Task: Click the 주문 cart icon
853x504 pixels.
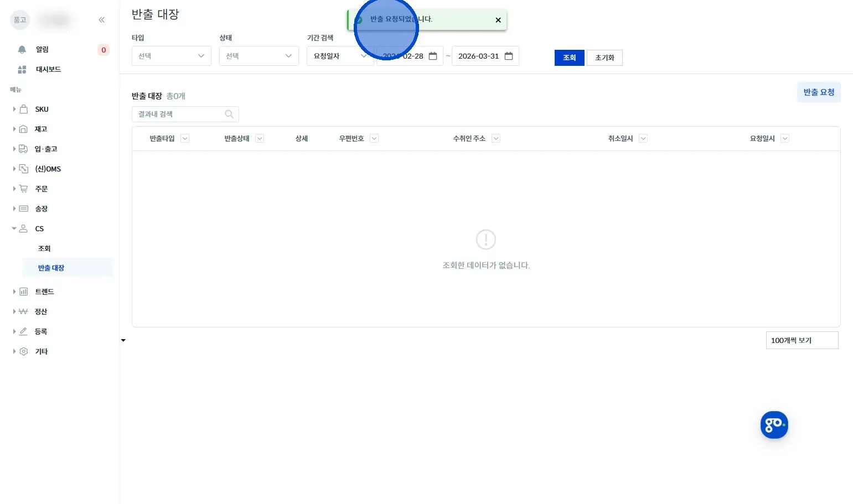Action: coord(23,189)
